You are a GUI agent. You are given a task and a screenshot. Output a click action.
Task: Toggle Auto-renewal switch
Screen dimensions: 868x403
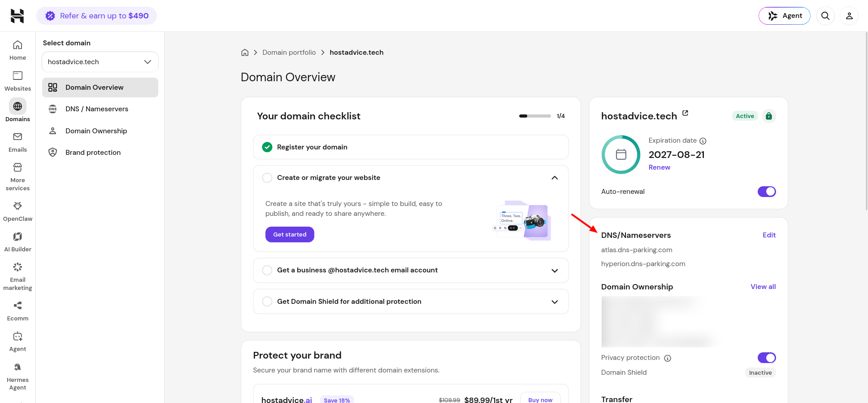pos(767,192)
